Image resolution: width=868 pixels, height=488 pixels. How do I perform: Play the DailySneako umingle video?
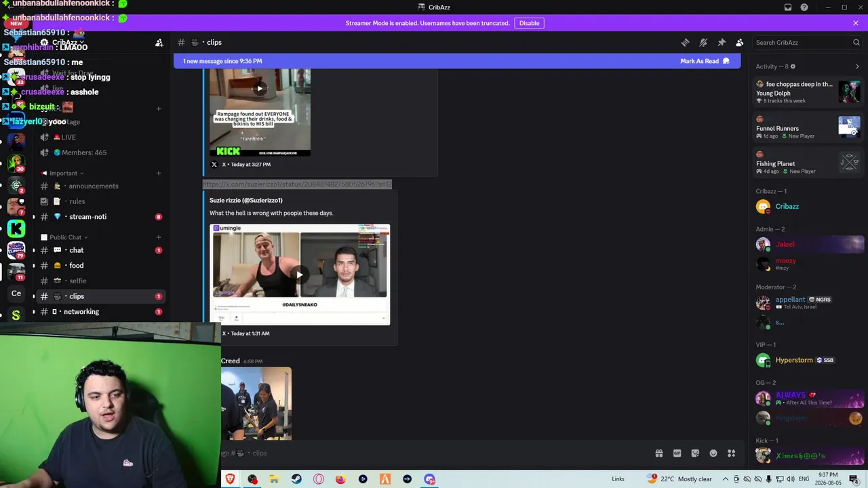pos(300,274)
